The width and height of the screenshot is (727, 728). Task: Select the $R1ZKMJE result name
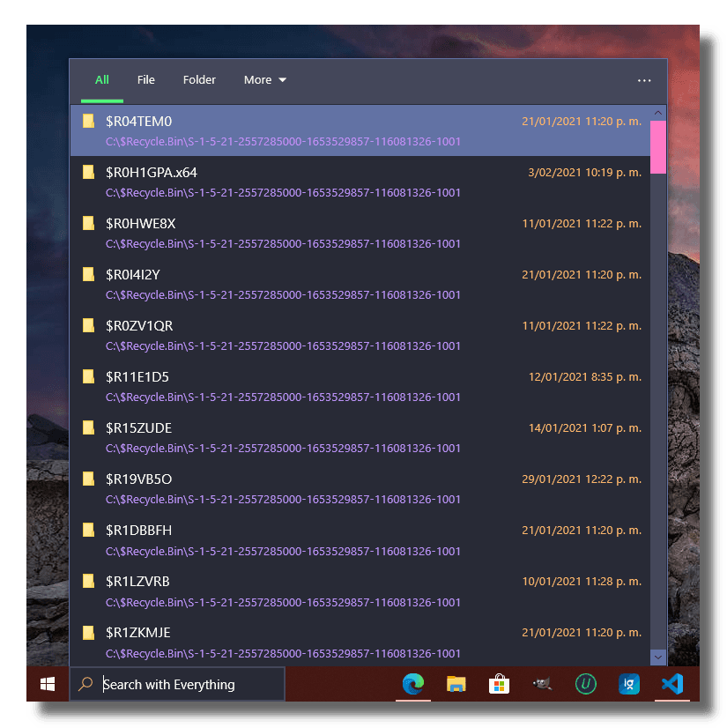click(x=138, y=632)
